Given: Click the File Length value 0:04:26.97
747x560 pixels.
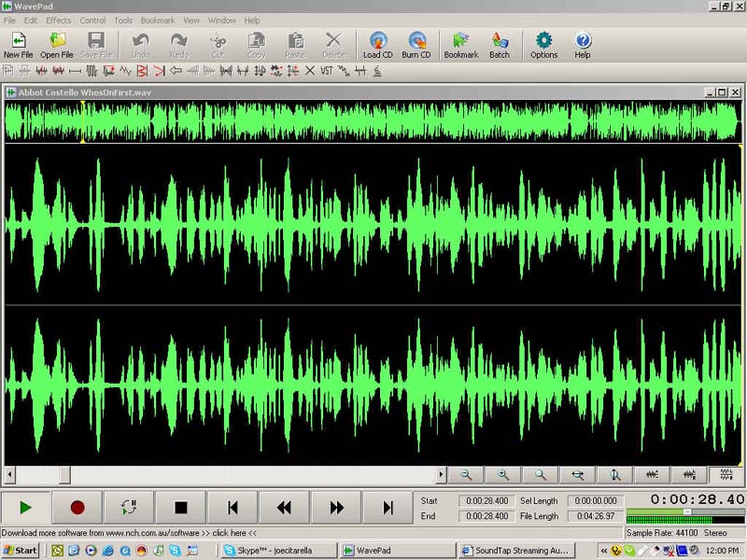Looking at the screenshot, I should pyautogui.click(x=596, y=516).
